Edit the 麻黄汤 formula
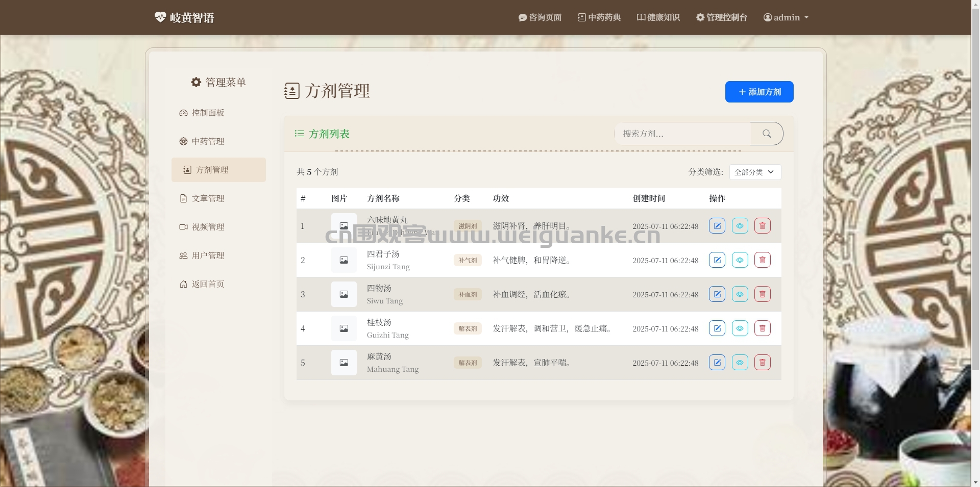The width and height of the screenshot is (980, 487). click(717, 363)
